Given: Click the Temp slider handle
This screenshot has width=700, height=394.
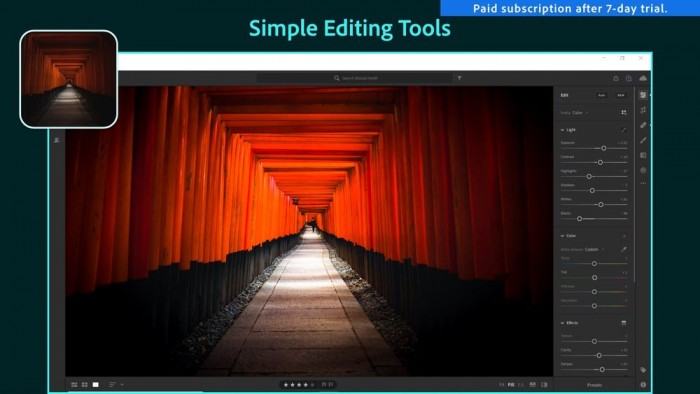Looking at the screenshot, I should (594, 264).
